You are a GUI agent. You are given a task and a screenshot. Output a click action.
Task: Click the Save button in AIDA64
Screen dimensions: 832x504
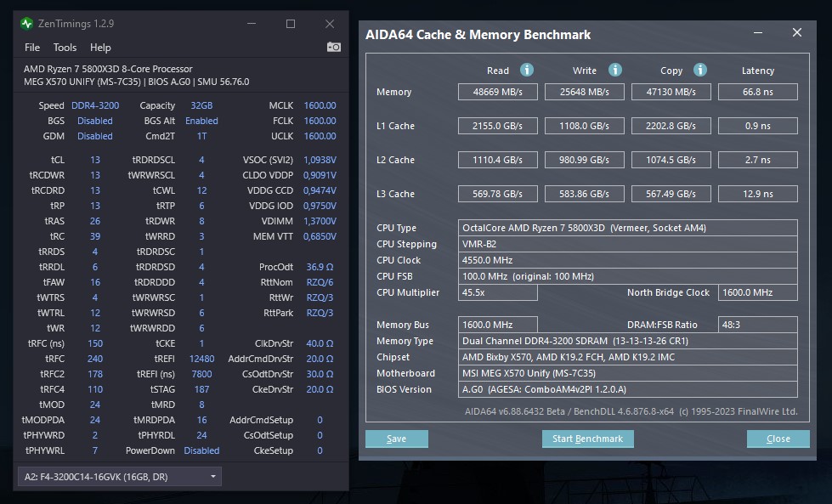396,439
